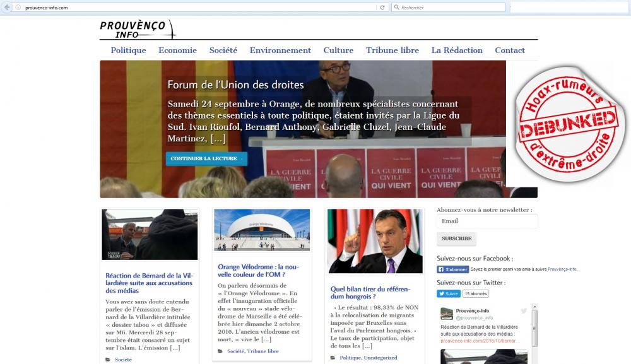
Task: Click the 'Suivez-nous sur Twitter' heading
Action: pos(471,283)
